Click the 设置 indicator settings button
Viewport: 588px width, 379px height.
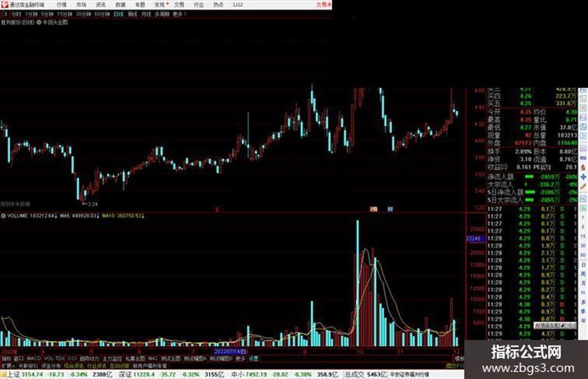(x=253, y=358)
